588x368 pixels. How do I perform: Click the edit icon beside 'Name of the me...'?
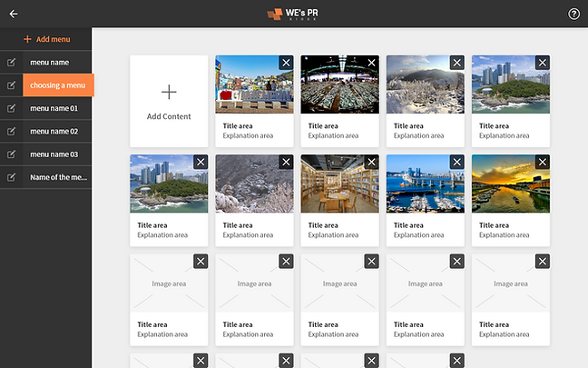pos(11,177)
